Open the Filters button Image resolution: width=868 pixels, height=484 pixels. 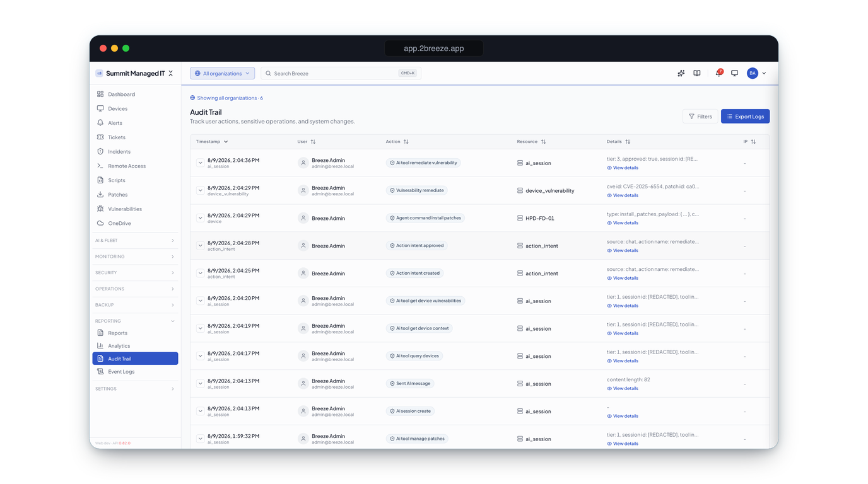click(x=700, y=117)
